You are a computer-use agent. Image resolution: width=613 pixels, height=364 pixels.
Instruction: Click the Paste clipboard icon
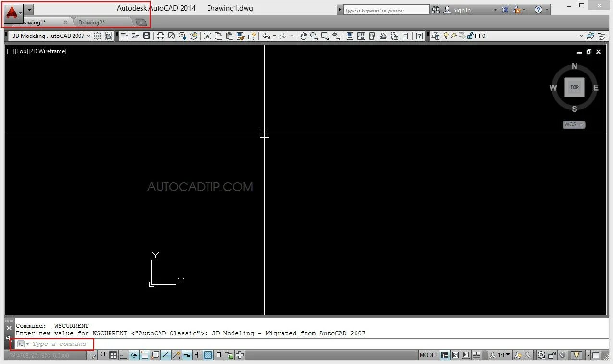coord(230,36)
